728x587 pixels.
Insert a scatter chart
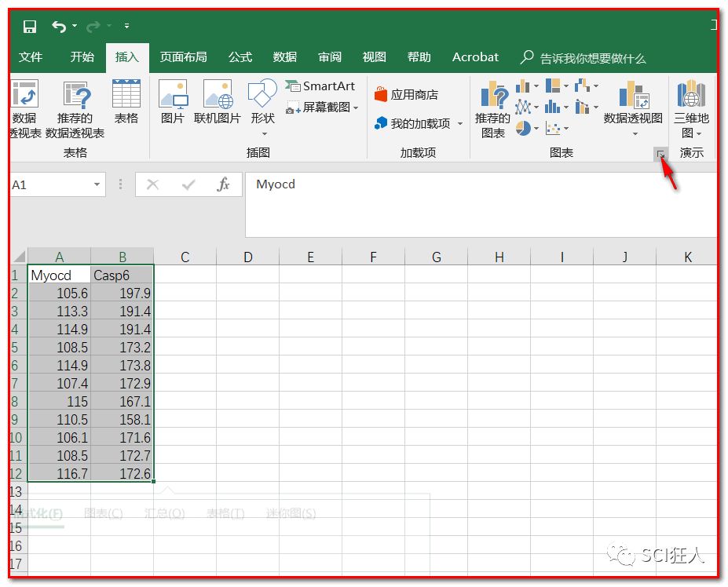click(x=552, y=128)
